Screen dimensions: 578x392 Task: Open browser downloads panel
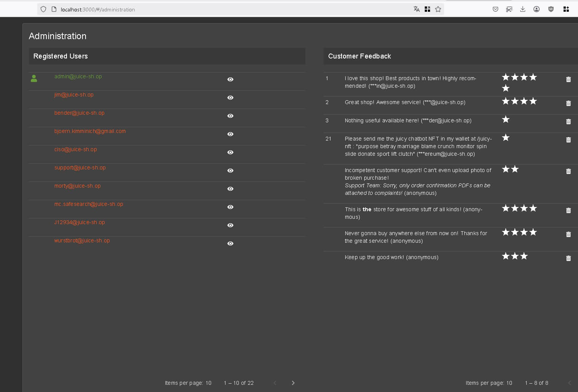pos(523,9)
